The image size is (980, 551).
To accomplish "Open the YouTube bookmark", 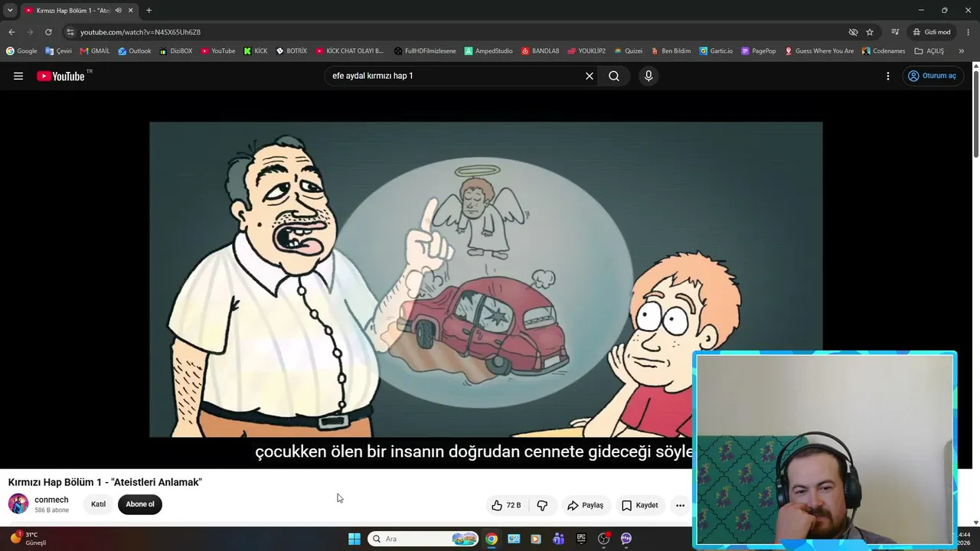I will [218, 51].
